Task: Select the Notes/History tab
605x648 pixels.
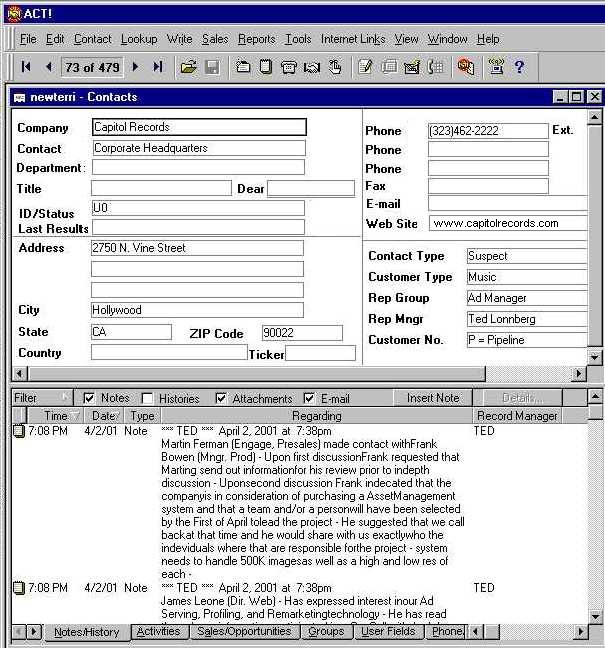Action: 86,632
